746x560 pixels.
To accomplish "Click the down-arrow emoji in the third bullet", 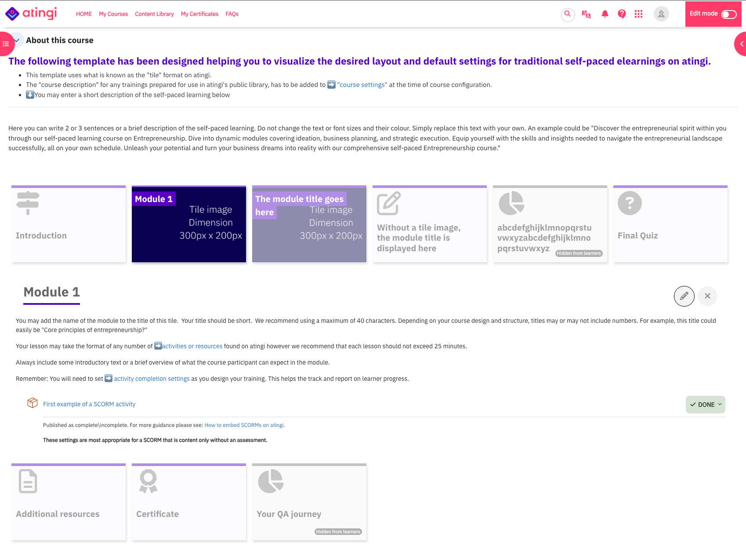I will 30,94.
